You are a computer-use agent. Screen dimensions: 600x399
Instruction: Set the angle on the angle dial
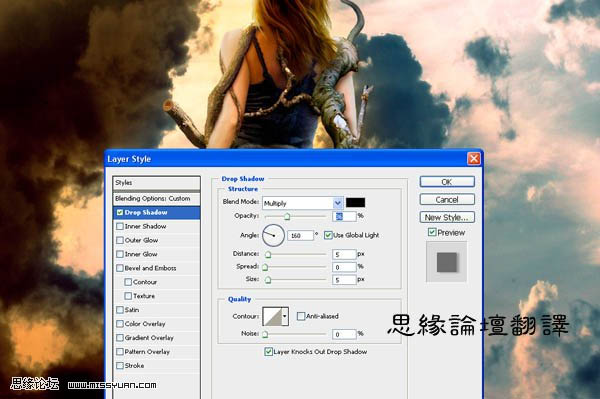click(273, 235)
